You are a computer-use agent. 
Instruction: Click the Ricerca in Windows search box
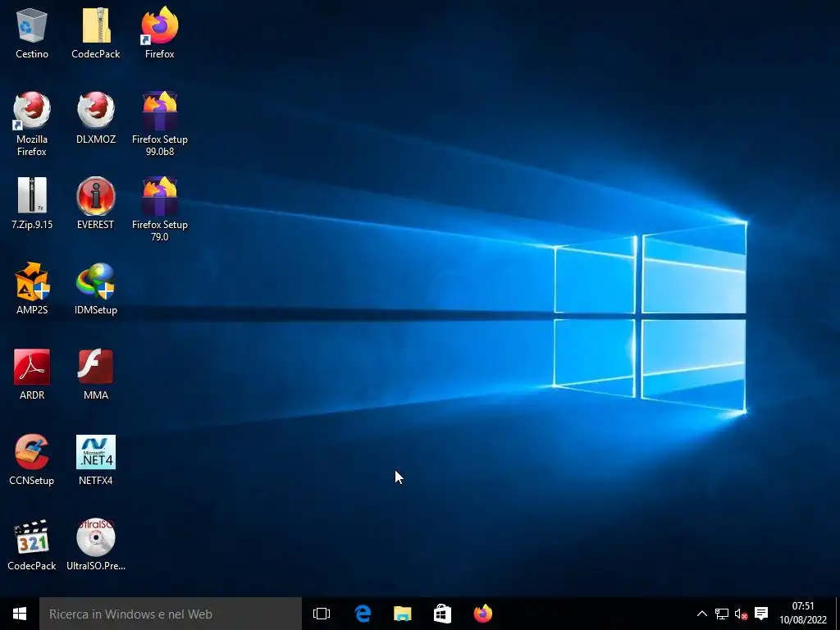171,614
